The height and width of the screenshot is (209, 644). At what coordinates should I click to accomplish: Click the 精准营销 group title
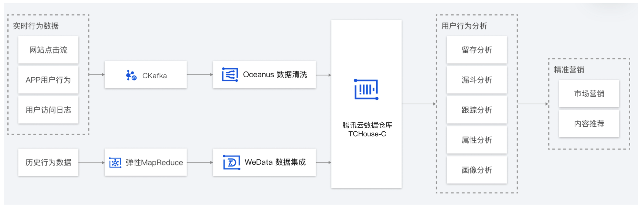[x=569, y=70]
